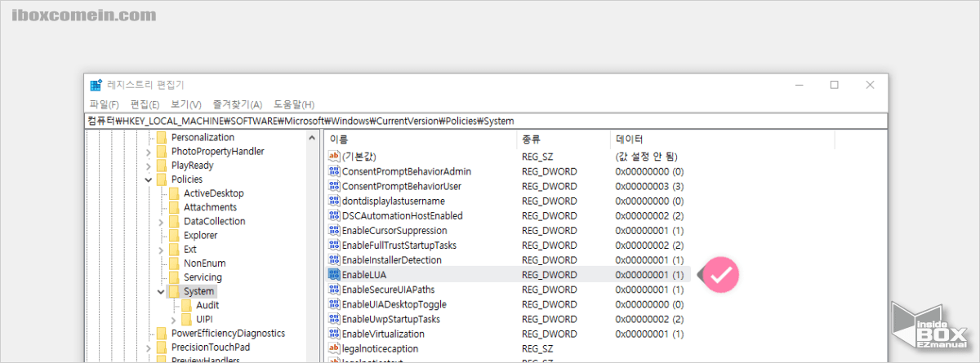Click the System folder icon in tree
The height and width of the screenshot is (363, 980).
click(x=173, y=291)
